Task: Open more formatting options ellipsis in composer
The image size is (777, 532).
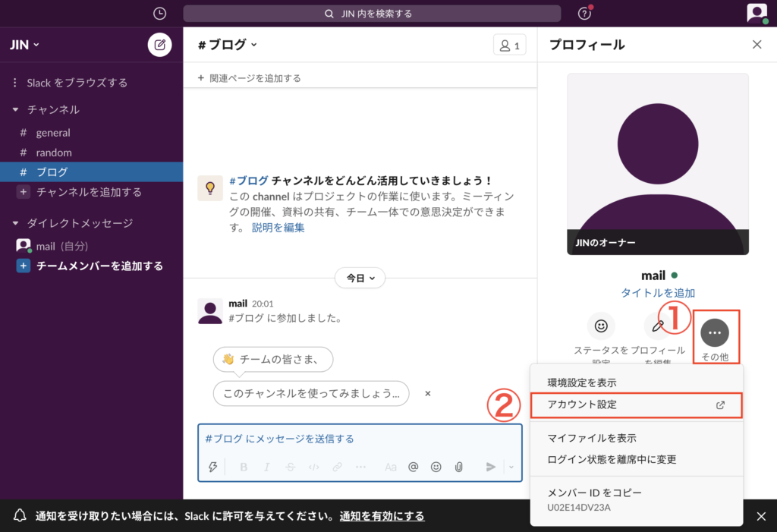Action: (x=360, y=467)
